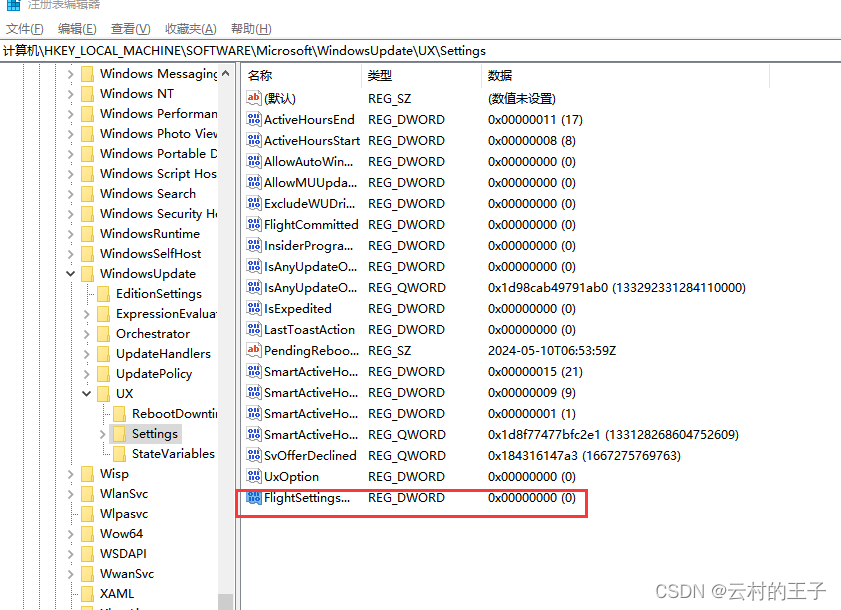Select the RebootDownti... tree item
Screen dimensions: 841x610
tap(174, 414)
